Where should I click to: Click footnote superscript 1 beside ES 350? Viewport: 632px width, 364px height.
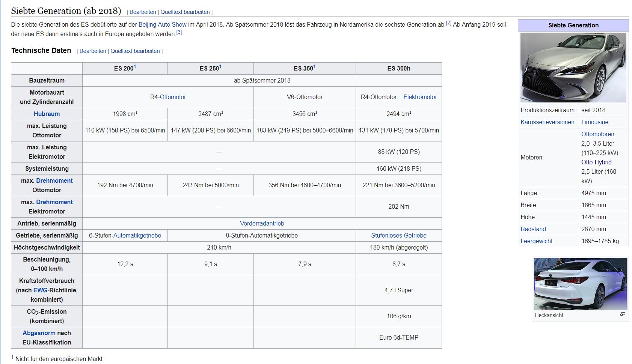(x=314, y=67)
